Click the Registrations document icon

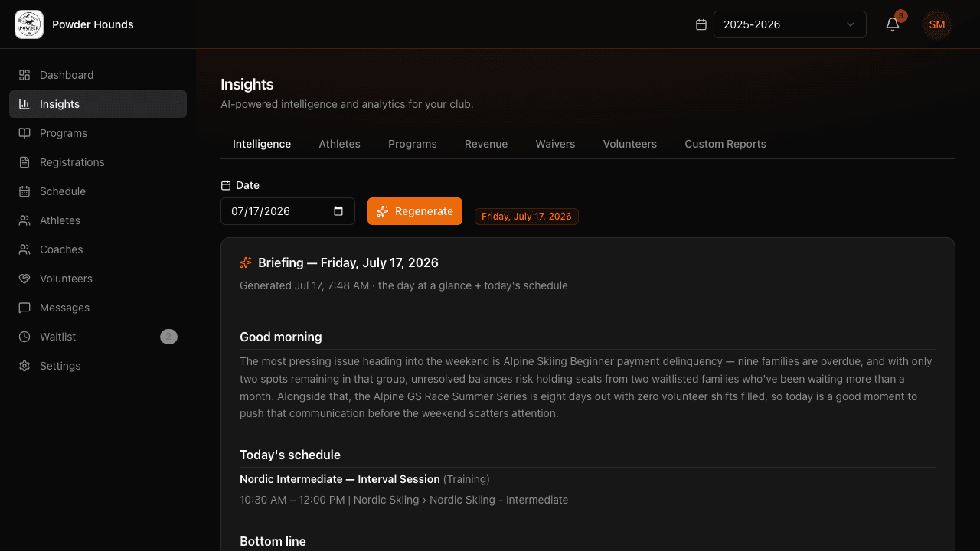(24, 162)
